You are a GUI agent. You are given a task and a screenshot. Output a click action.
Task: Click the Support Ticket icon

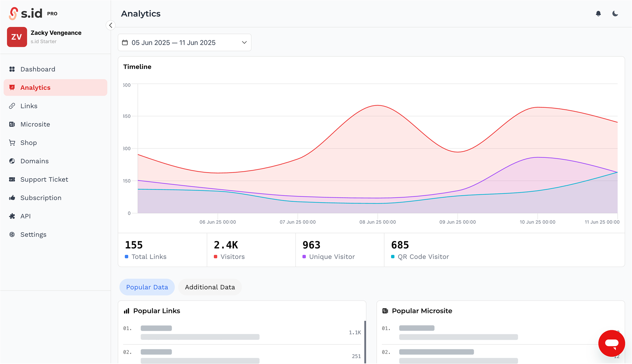(12, 179)
